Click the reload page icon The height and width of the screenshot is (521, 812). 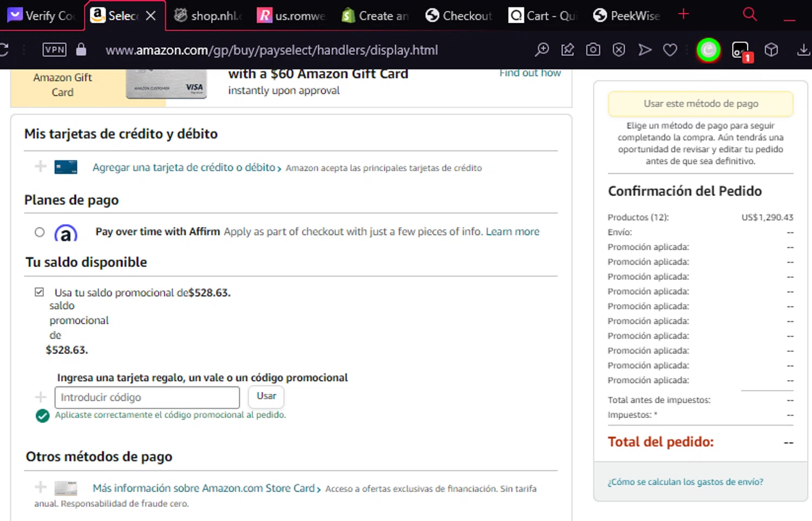click(x=4, y=50)
